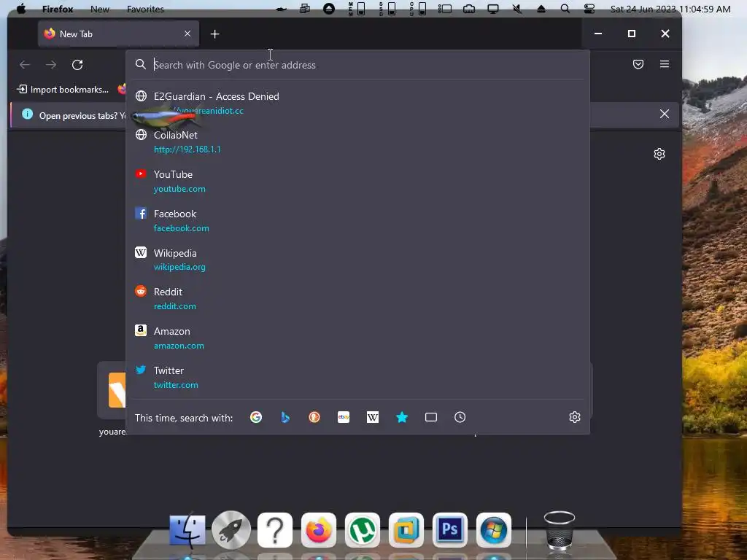
Task: Go back with the left arrow button
Action: [25, 65]
